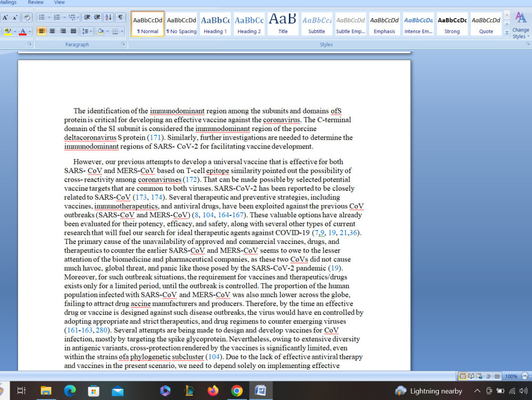Open the Review ribbon tab
This screenshot has height=400, width=532.
(x=36, y=2)
